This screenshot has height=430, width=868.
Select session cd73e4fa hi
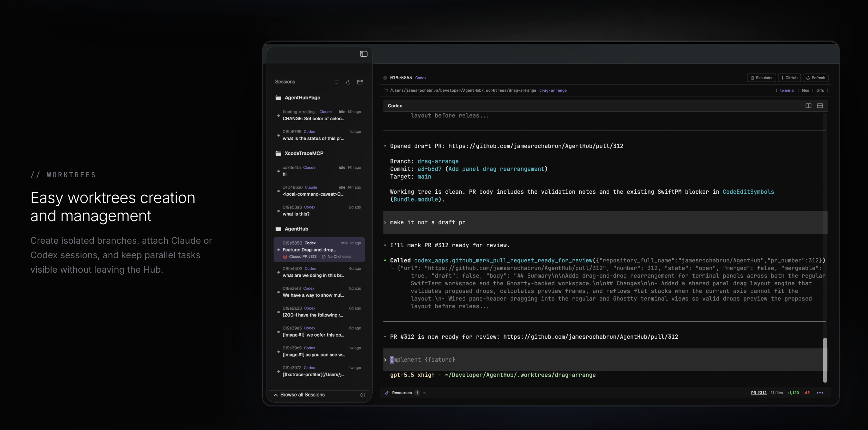click(319, 171)
